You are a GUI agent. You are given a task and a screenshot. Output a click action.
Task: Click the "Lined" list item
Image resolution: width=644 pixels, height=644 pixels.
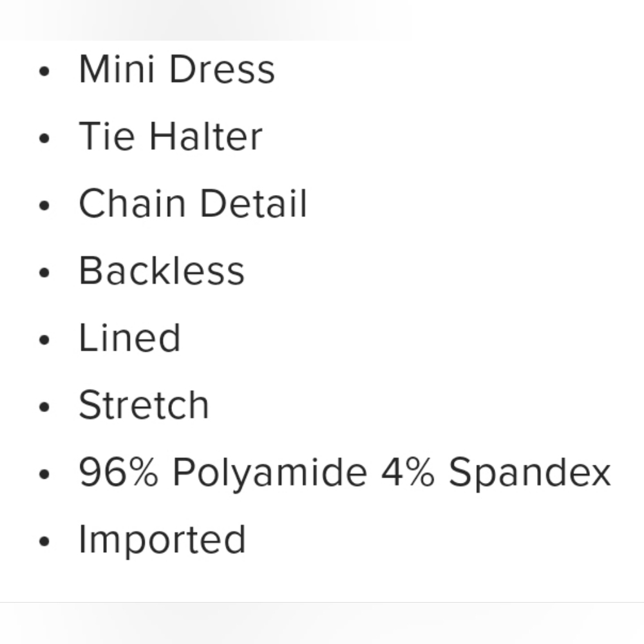(129, 337)
